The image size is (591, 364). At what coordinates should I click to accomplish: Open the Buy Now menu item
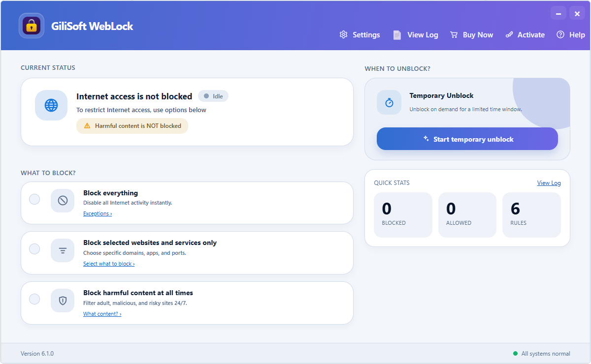tap(472, 35)
